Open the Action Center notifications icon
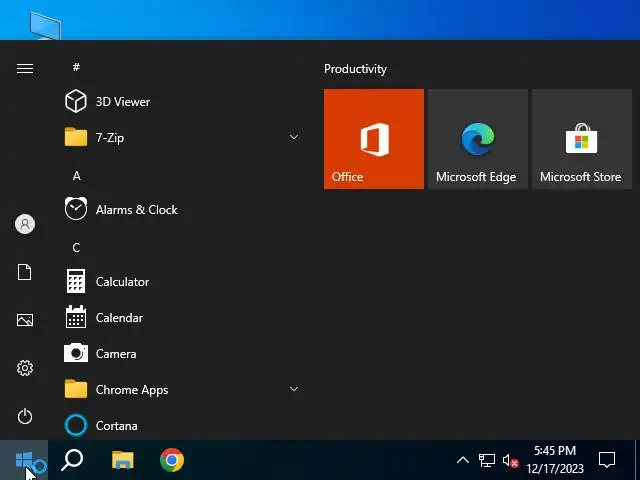The width and height of the screenshot is (640, 480). 607,460
